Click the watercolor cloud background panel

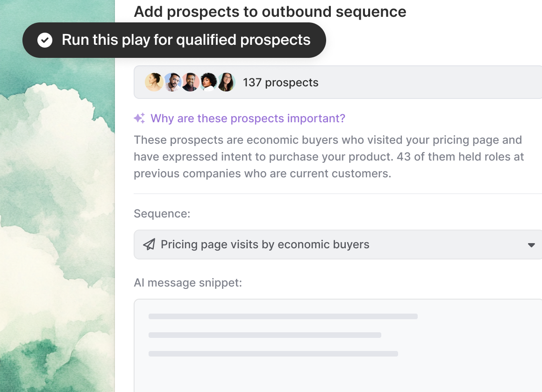[x=56, y=210]
